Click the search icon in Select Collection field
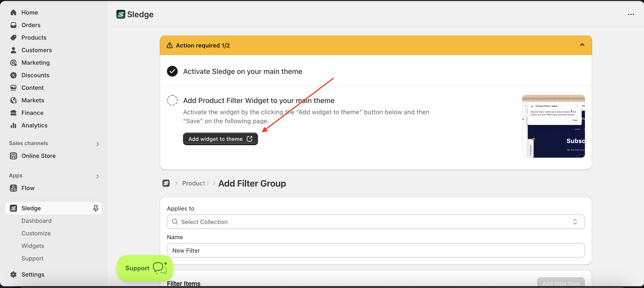 tap(175, 222)
